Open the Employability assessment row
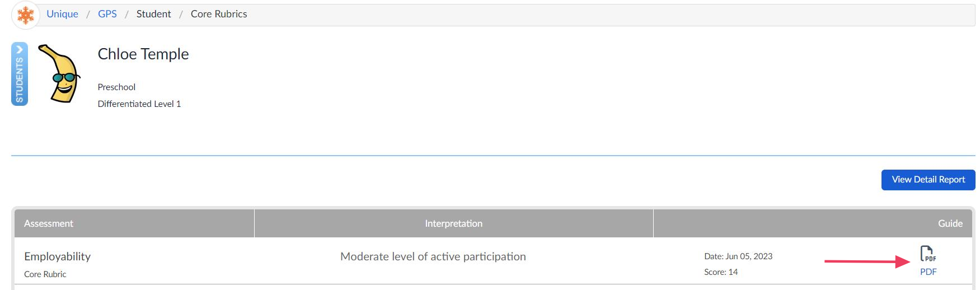Screen dimensions: 980x290 493,261
